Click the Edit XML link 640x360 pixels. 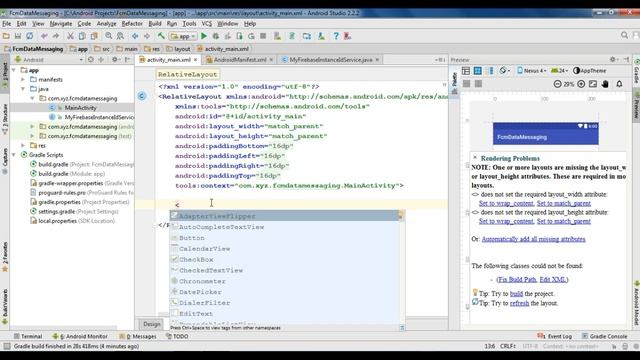(553, 280)
